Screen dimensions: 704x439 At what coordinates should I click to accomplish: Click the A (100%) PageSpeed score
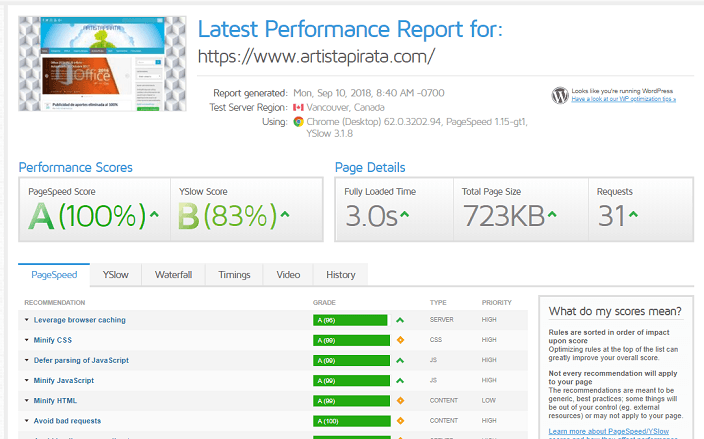click(x=87, y=216)
